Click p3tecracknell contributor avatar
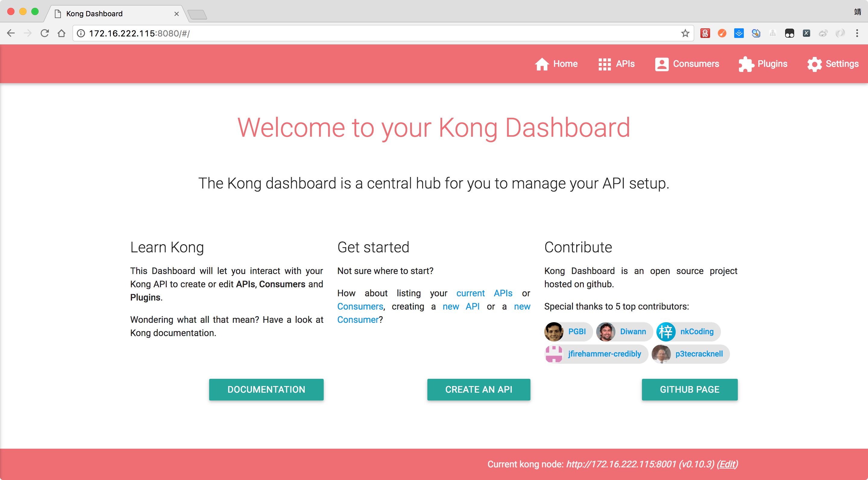Viewport: 868px width, 480px height. point(661,354)
